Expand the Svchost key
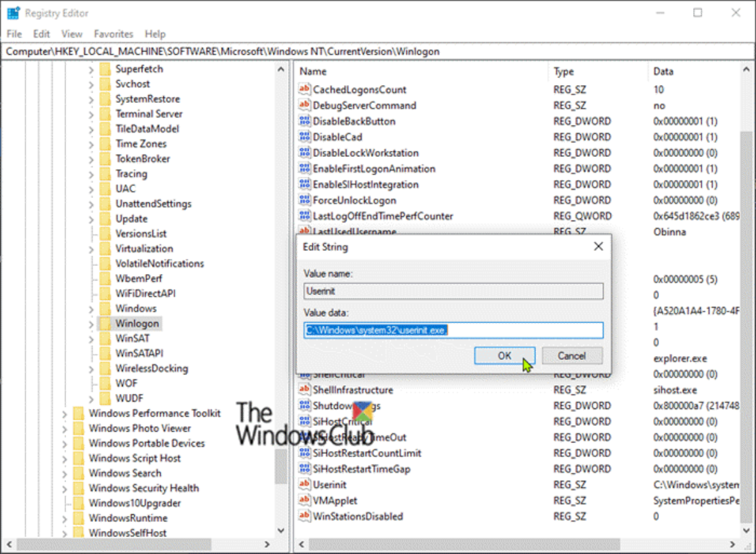Image resolution: width=756 pixels, height=554 pixels. click(x=91, y=84)
